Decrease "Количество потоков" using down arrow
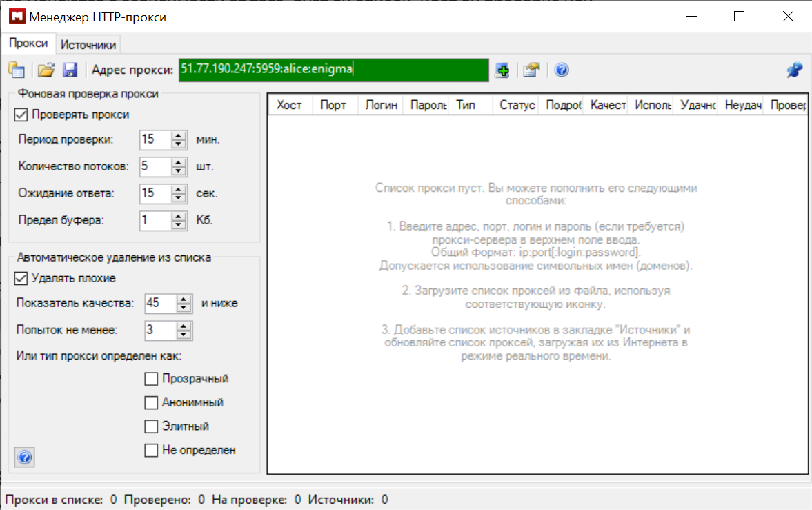The height and width of the screenshot is (510, 812). click(x=179, y=170)
